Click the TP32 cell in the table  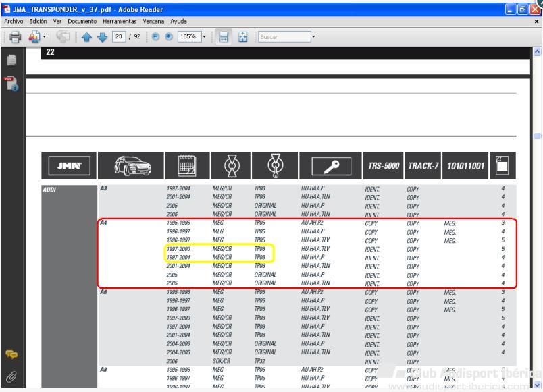point(260,361)
